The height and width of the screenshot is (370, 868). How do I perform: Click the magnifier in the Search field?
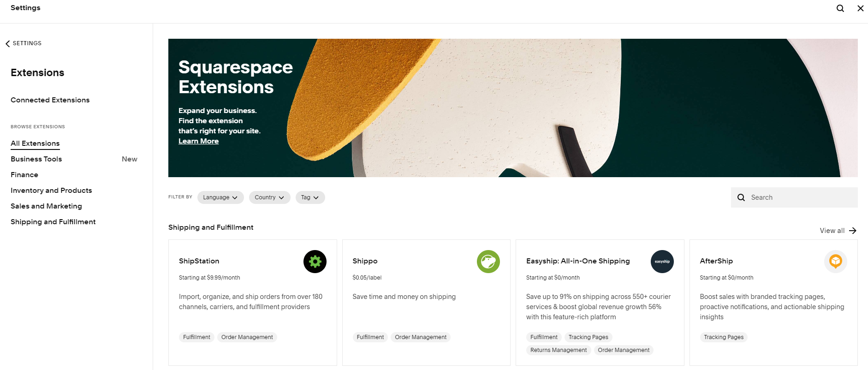pyautogui.click(x=741, y=197)
